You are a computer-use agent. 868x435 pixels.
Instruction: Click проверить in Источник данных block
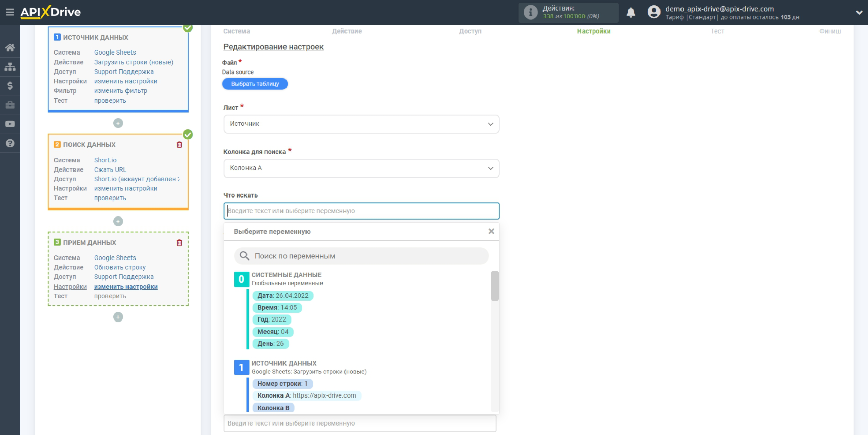pos(110,101)
